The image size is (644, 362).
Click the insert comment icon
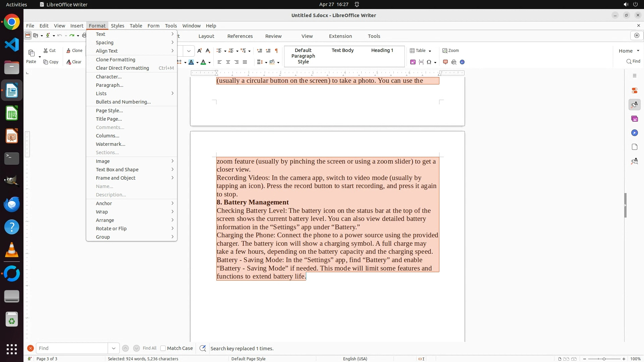[445, 62]
